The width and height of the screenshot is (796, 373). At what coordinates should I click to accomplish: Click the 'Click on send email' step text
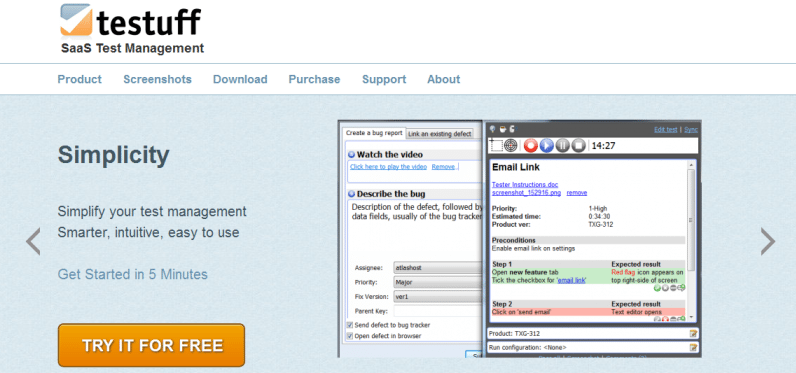[521, 312]
